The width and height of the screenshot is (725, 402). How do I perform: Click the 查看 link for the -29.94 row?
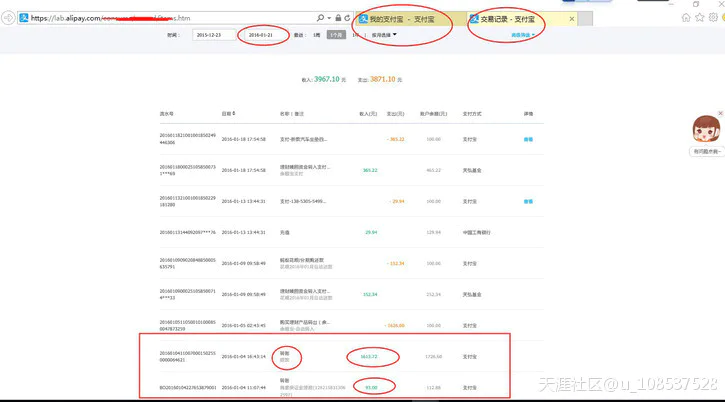click(528, 201)
